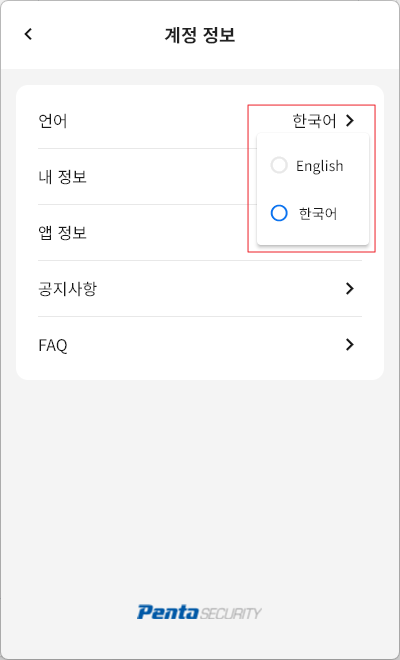Open the 내 정보 entry
The width and height of the screenshot is (400, 660).
tap(62, 177)
